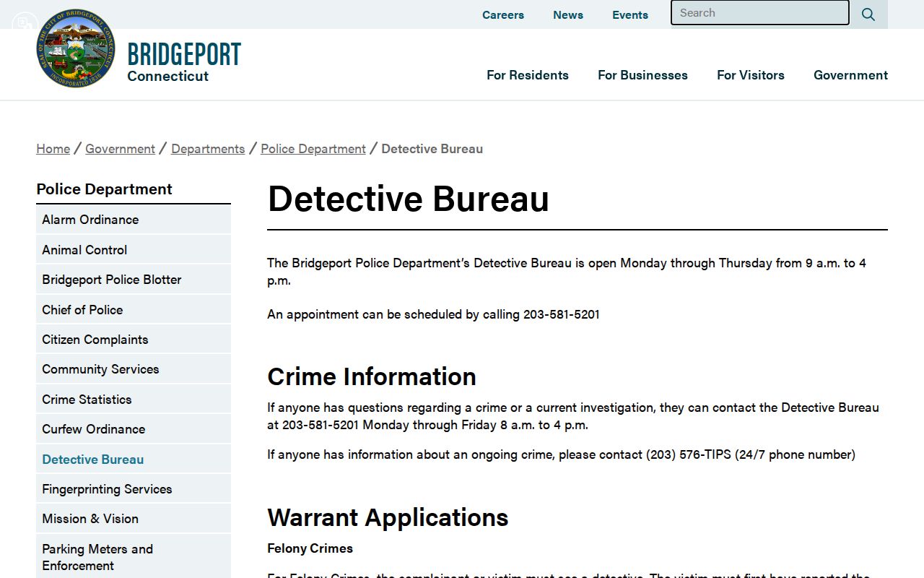924x578 pixels.
Task: Open the For Businesses menu
Action: 642,75
